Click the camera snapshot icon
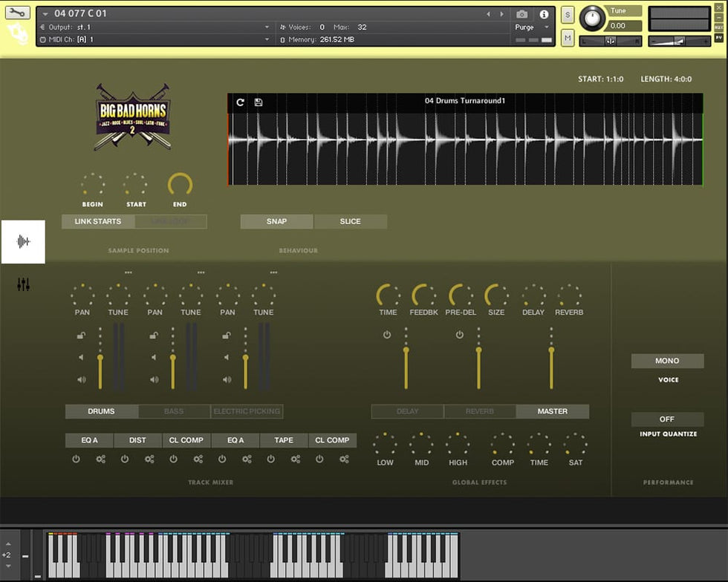This screenshot has width=728, height=582. coord(521,14)
